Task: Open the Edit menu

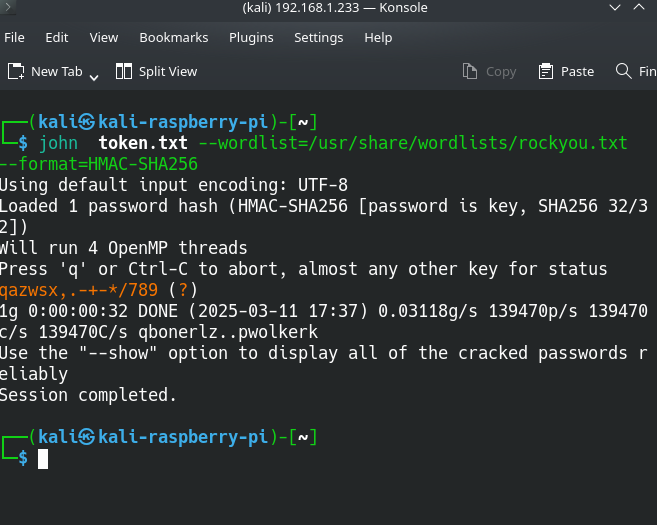Action: point(57,37)
